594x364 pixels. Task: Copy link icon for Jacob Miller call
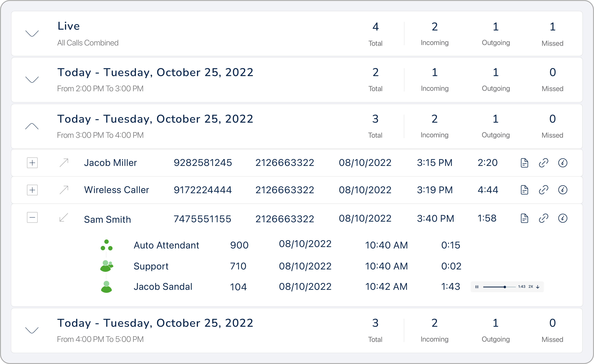coord(543,163)
